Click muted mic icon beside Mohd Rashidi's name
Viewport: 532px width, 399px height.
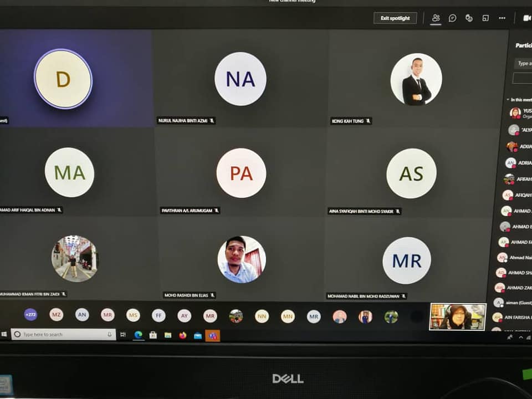coord(212,295)
